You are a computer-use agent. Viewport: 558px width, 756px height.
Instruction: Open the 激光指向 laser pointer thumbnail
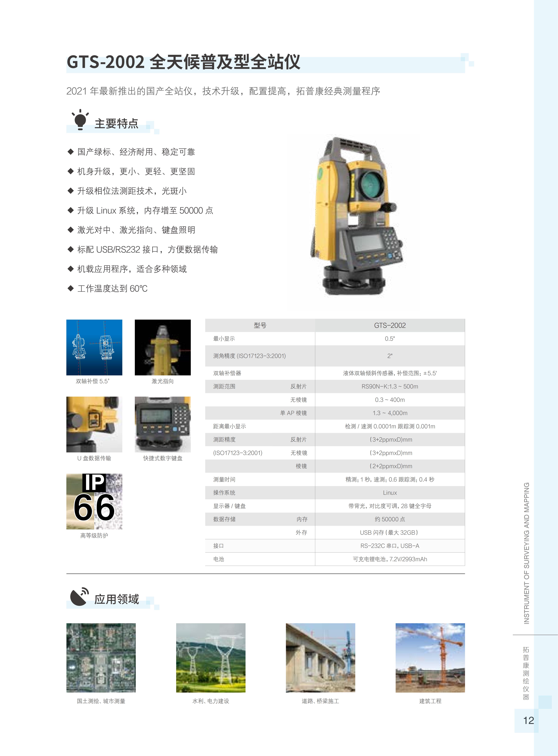pos(163,347)
